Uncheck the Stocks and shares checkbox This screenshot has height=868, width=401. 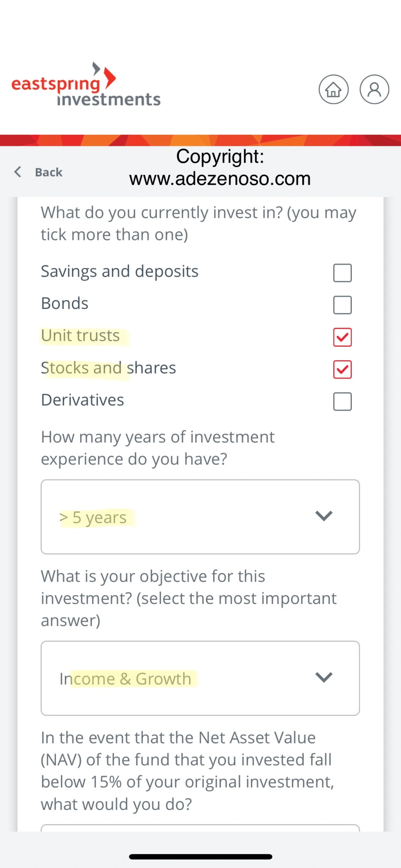point(343,369)
